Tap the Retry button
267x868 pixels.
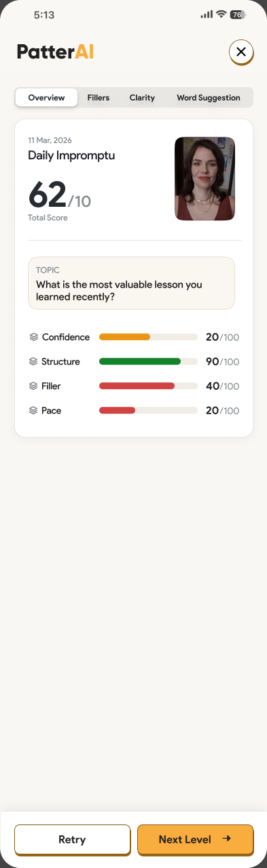click(72, 839)
